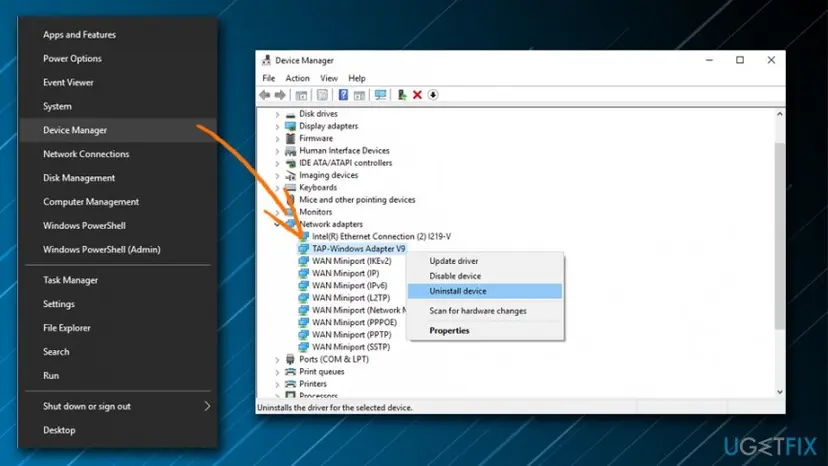Expand the Firmware node
This screenshot has height=466, width=828.
pos(277,138)
